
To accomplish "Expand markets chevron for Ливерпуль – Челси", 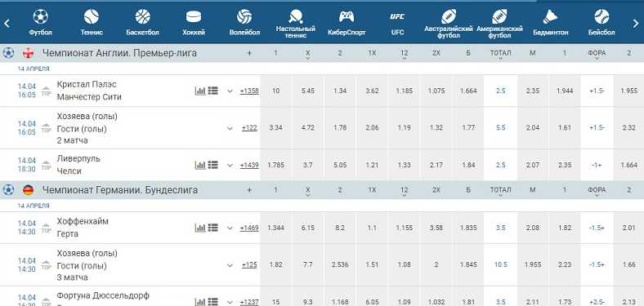I will pos(230,166).
